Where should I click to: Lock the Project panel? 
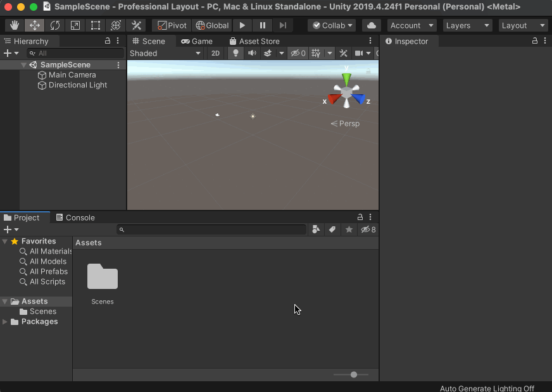tap(360, 217)
